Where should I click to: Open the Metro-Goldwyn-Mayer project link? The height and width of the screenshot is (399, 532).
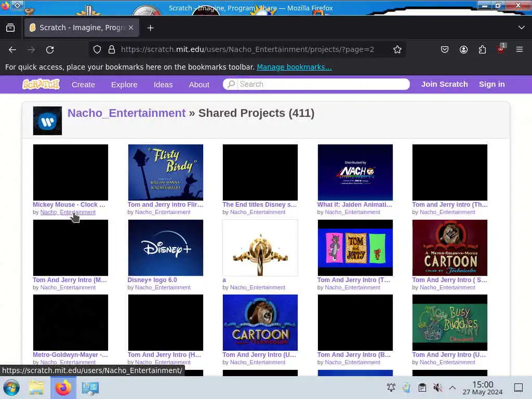70,355
